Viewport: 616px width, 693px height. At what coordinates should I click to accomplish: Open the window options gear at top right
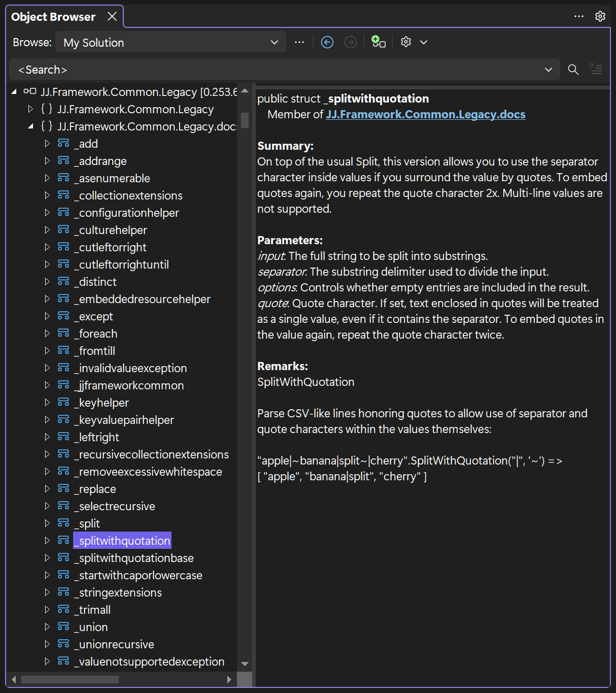point(600,16)
